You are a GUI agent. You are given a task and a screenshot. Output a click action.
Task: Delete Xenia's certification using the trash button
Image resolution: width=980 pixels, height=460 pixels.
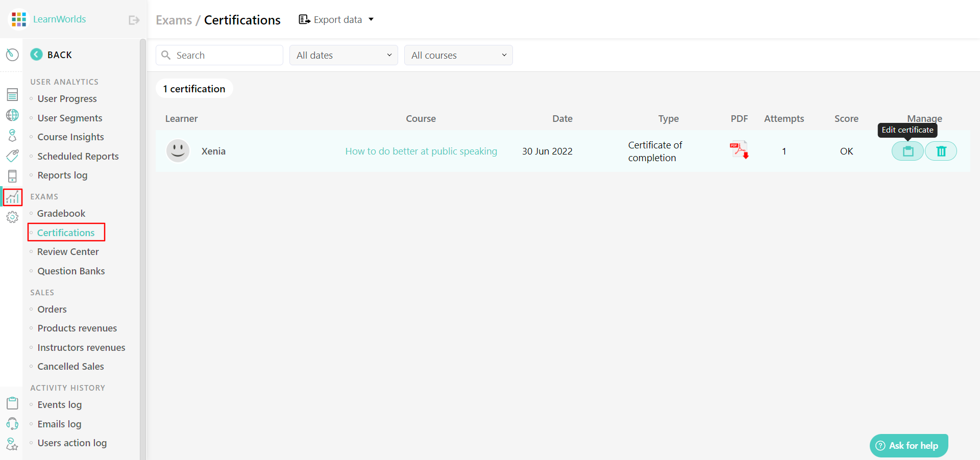pos(941,151)
